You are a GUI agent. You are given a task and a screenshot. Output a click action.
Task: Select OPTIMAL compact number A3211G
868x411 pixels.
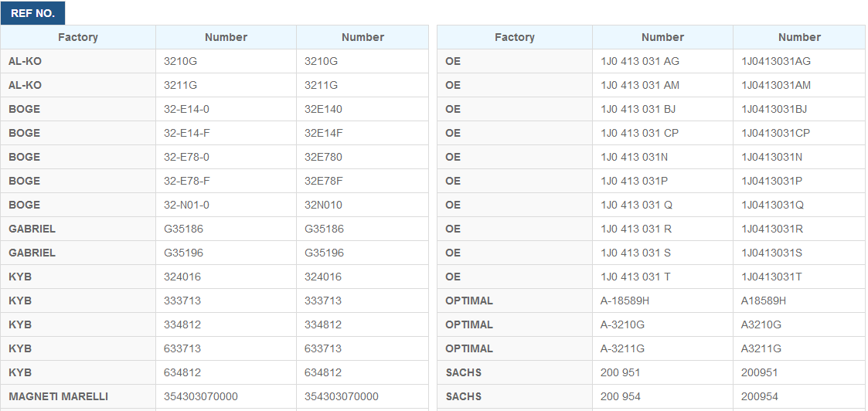(798, 348)
